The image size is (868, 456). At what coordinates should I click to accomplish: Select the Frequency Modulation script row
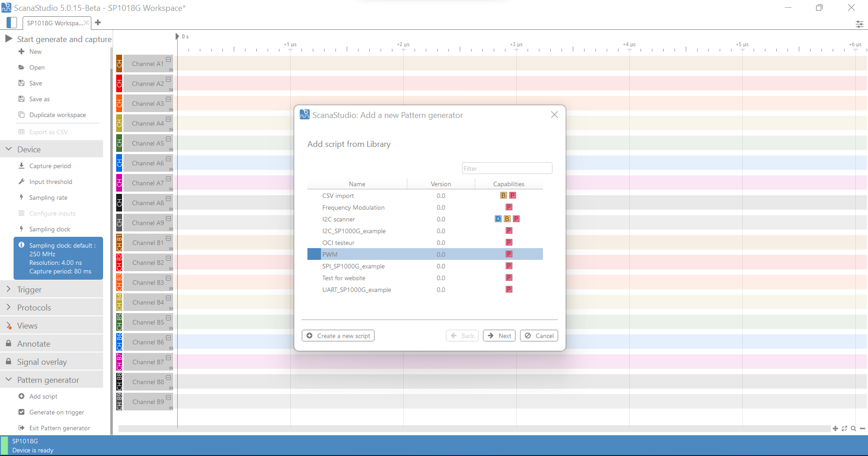point(353,207)
